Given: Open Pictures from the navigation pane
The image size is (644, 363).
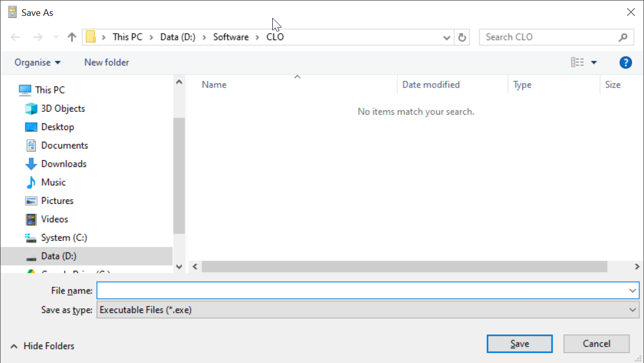Looking at the screenshot, I should (57, 201).
